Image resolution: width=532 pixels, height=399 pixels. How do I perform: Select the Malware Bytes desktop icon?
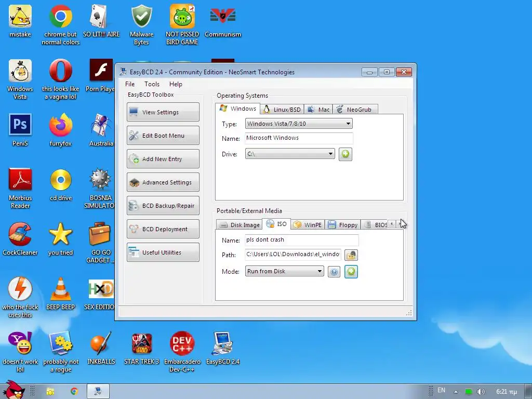coord(141,25)
